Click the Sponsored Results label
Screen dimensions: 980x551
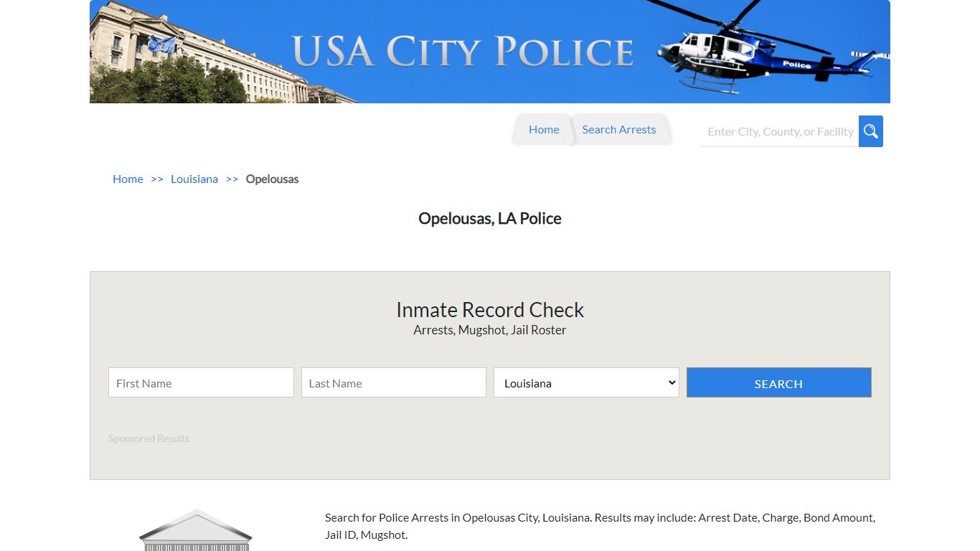149,438
